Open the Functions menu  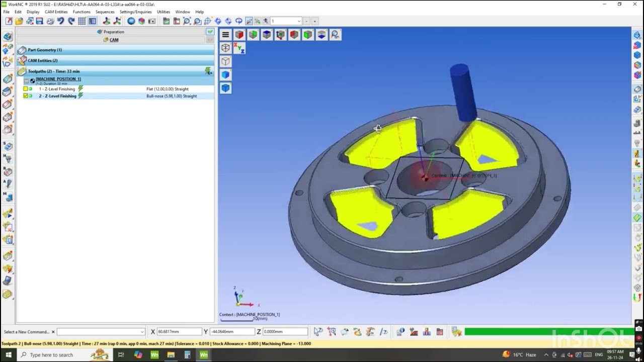[x=82, y=12]
